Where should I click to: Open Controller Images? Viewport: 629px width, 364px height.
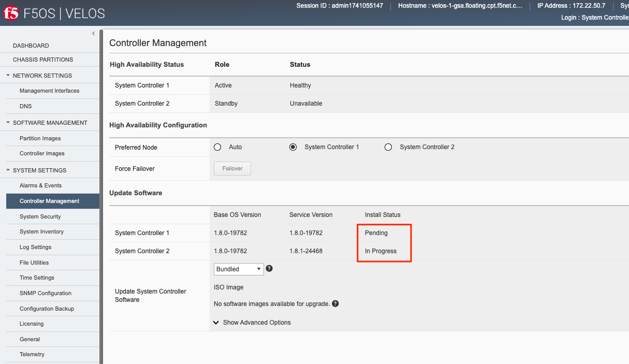(42, 153)
